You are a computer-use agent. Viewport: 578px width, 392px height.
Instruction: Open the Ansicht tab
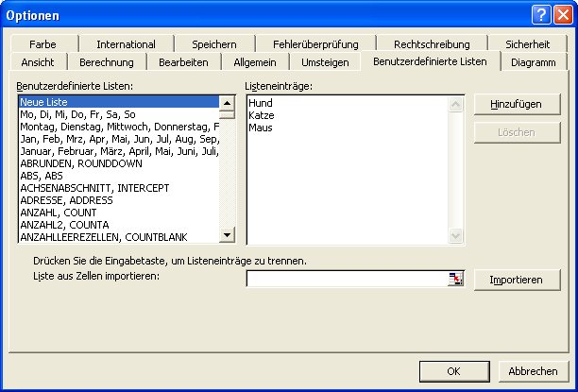click(38, 62)
